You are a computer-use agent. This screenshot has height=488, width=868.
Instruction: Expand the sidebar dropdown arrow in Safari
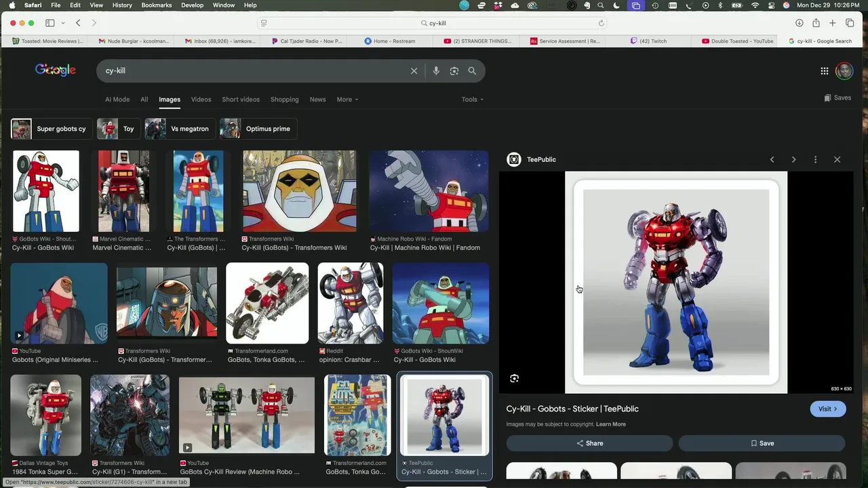[x=62, y=23]
